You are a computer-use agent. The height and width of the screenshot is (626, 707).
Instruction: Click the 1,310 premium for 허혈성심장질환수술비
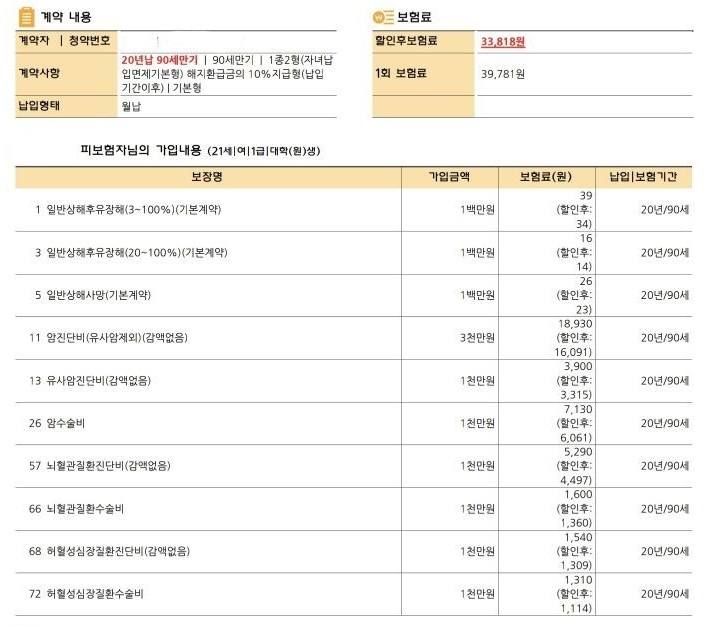click(x=578, y=580)
